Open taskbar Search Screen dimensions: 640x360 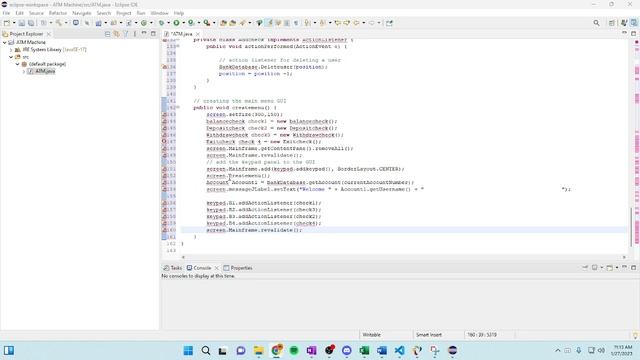(x=206, y=351)
